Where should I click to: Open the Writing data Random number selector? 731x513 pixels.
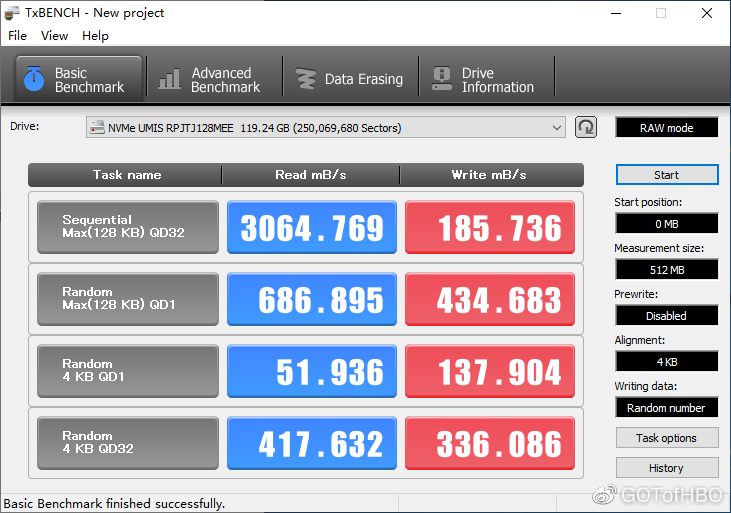point(666,407)
